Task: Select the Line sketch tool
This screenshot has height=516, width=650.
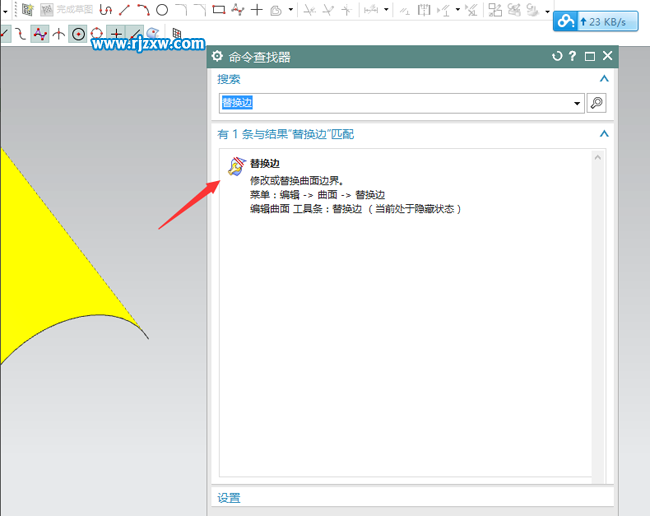Action: coord(124,10)
